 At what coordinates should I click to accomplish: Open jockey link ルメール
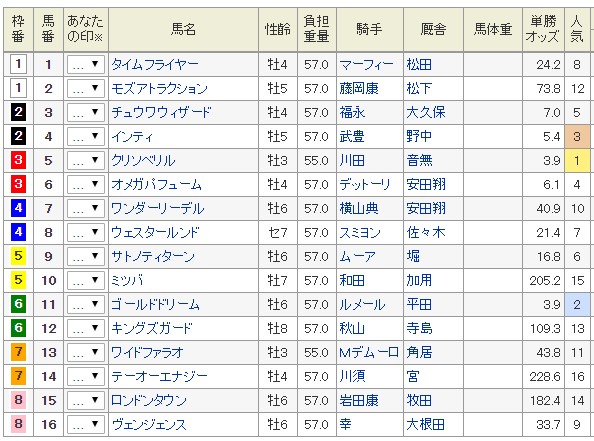coord(362,305)
